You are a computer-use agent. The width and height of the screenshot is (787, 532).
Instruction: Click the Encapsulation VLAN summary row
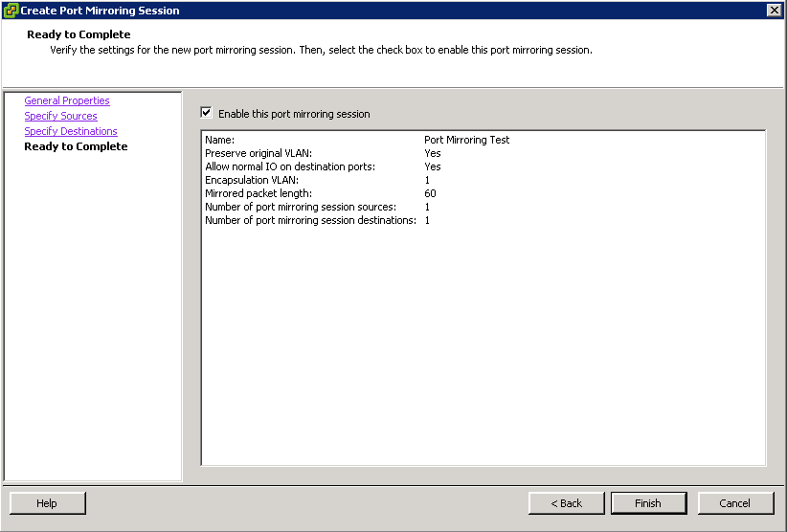click(x=483, y=180)
